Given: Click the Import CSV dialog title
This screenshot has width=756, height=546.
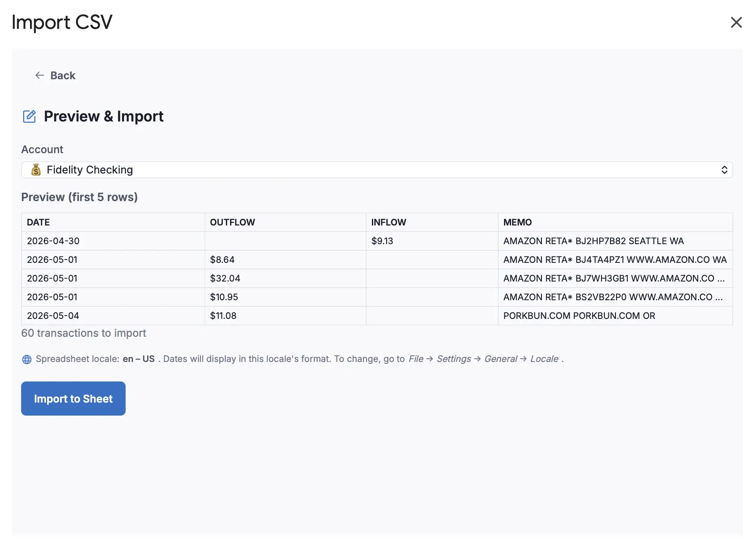Looking at the screenshot, I should pyautogui.click(x=62, y=22).
